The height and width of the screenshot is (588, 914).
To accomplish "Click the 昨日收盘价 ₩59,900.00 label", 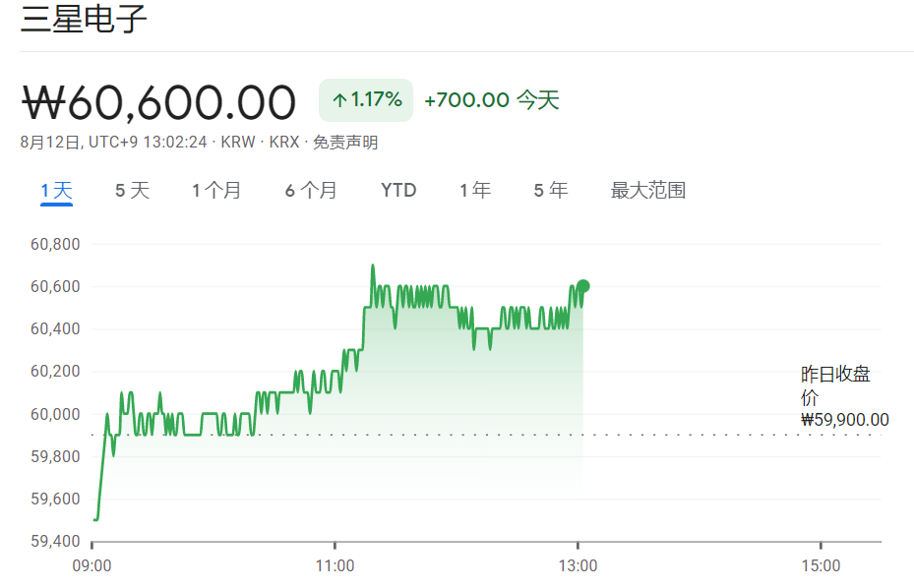I will [x=844, y=397].
